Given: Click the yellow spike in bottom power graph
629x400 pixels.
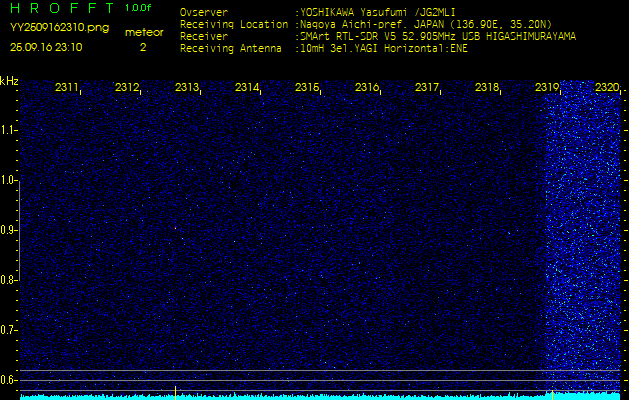Looking at the screenshot, I should point(552,391).
